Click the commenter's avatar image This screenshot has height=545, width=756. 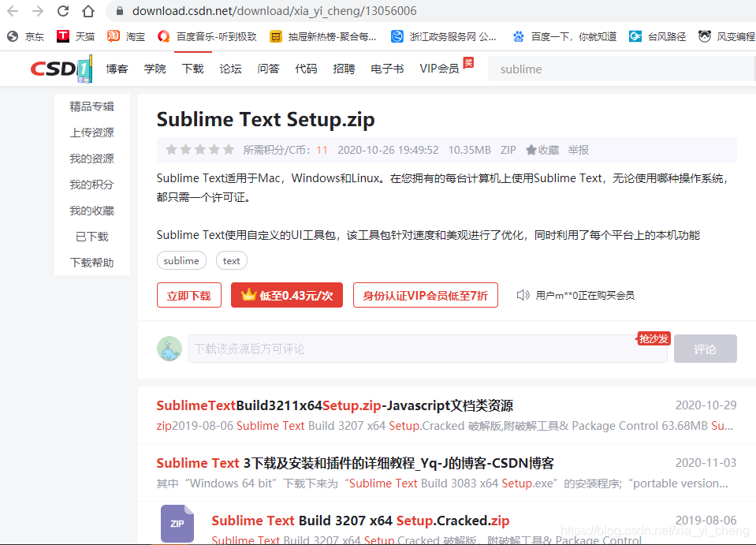(169, 349)
